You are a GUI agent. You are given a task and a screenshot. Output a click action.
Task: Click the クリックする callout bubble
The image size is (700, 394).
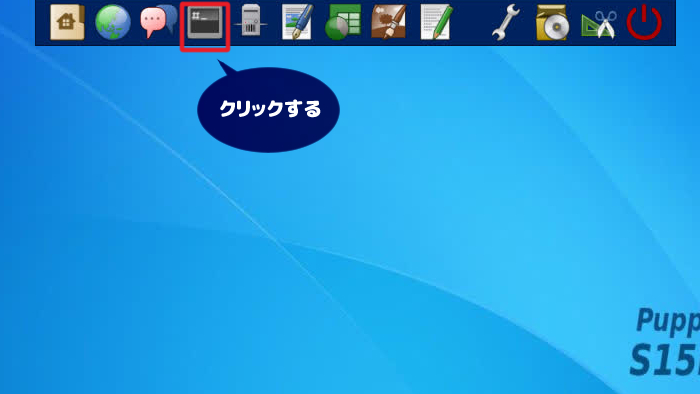(268, 110)
